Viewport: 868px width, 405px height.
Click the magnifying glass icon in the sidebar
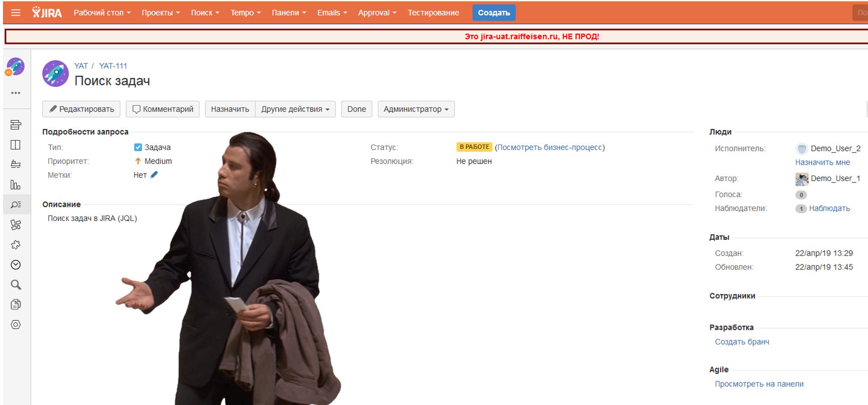[x=16, y=285]
